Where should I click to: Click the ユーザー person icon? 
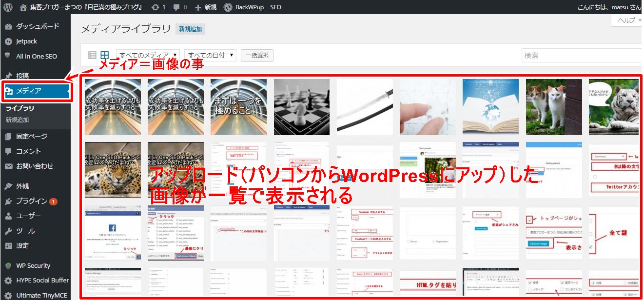point(8,216)
